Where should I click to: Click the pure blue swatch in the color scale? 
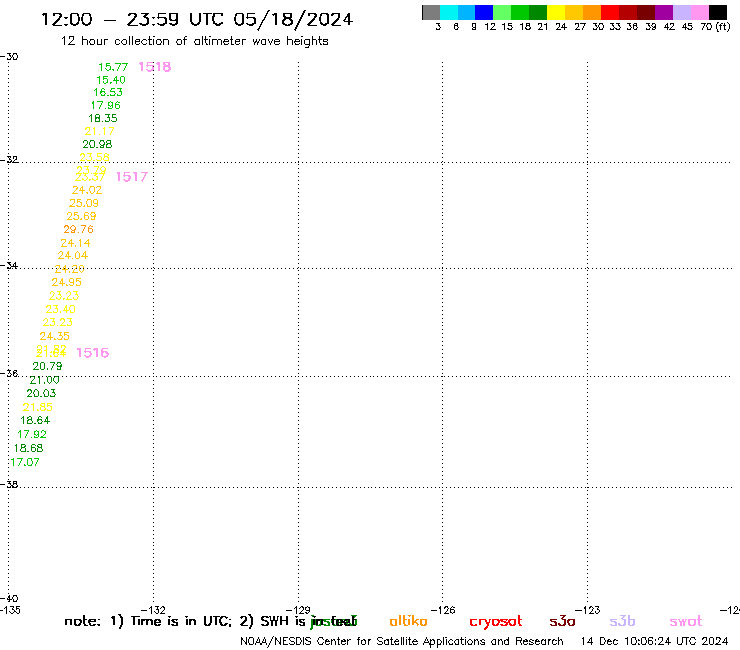coord(484,12)
